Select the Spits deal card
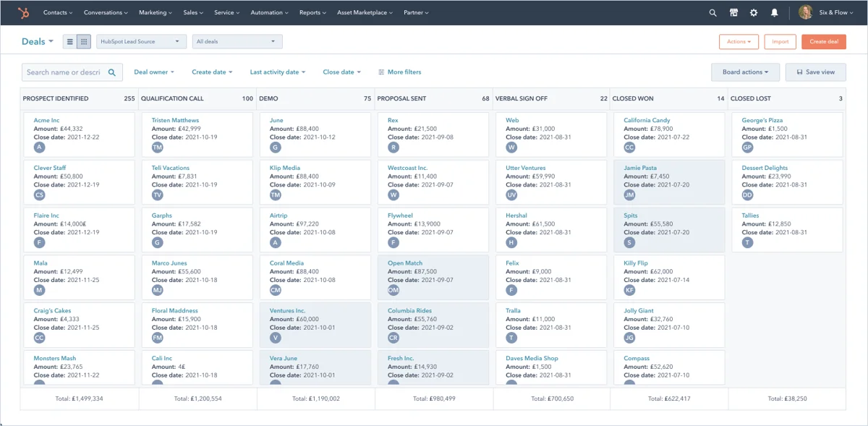Screen dimensions: 868x426 669,229
